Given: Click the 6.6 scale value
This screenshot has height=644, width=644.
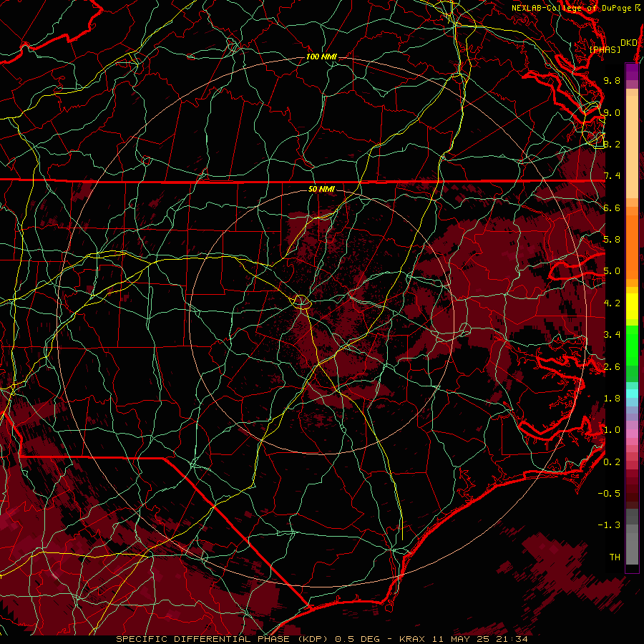Looking at the screenshot, I should 612,208.
